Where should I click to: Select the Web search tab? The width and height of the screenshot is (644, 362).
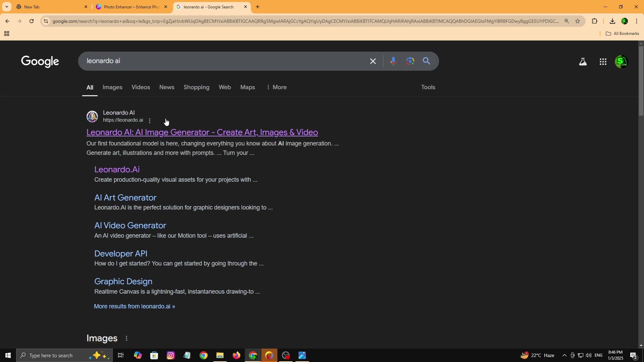click(225, 87)
